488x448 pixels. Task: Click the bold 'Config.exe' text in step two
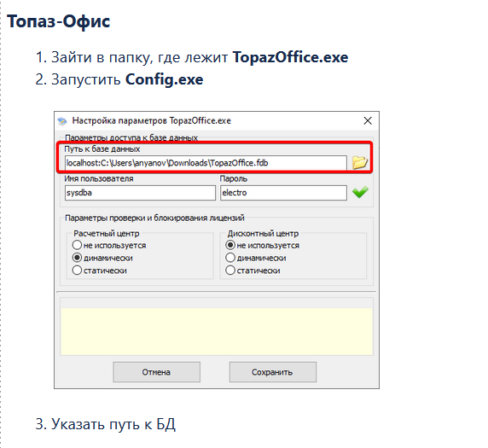[x=165, y=79]
